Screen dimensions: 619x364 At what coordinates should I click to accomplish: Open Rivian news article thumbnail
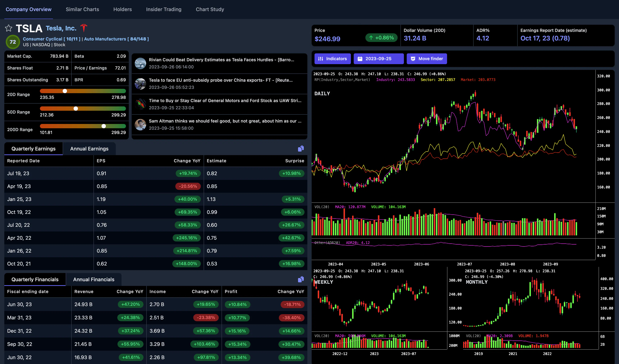140,63
